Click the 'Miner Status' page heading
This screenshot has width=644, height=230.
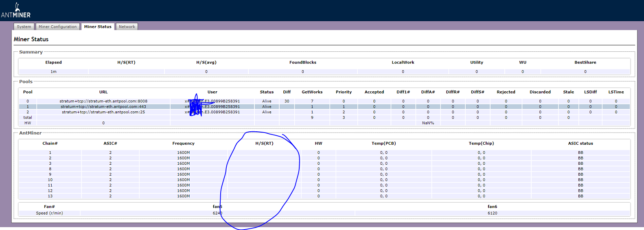[x=31, y=39]
